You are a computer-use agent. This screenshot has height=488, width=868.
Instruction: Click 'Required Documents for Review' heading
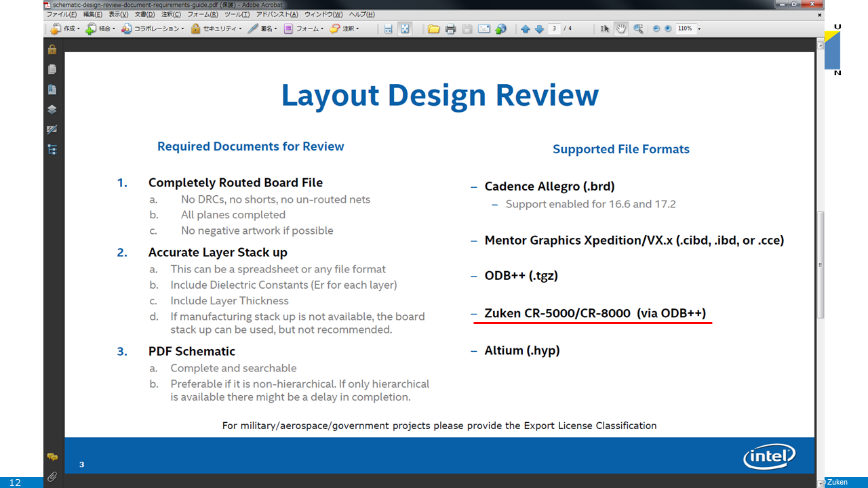coord(250,146)
